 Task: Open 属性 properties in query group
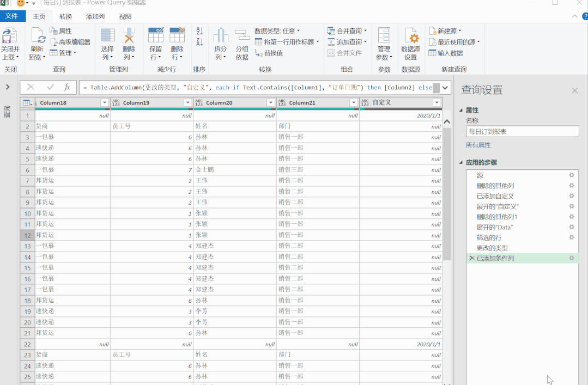(60, 30)
